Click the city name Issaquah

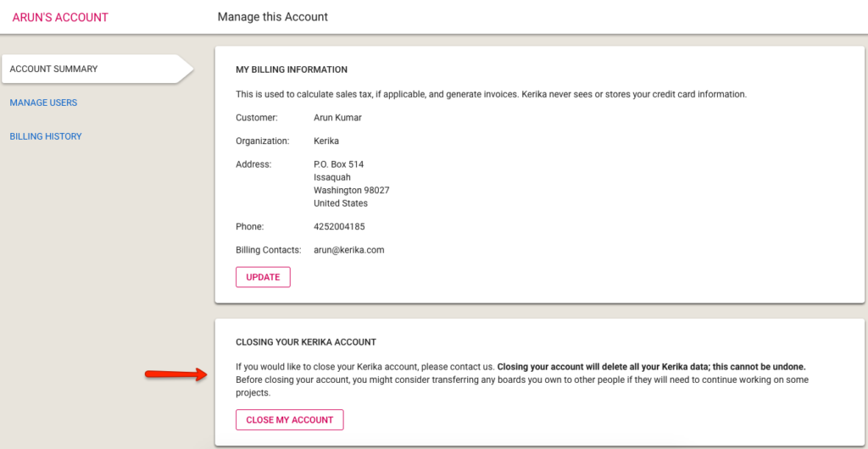[332, 177]
